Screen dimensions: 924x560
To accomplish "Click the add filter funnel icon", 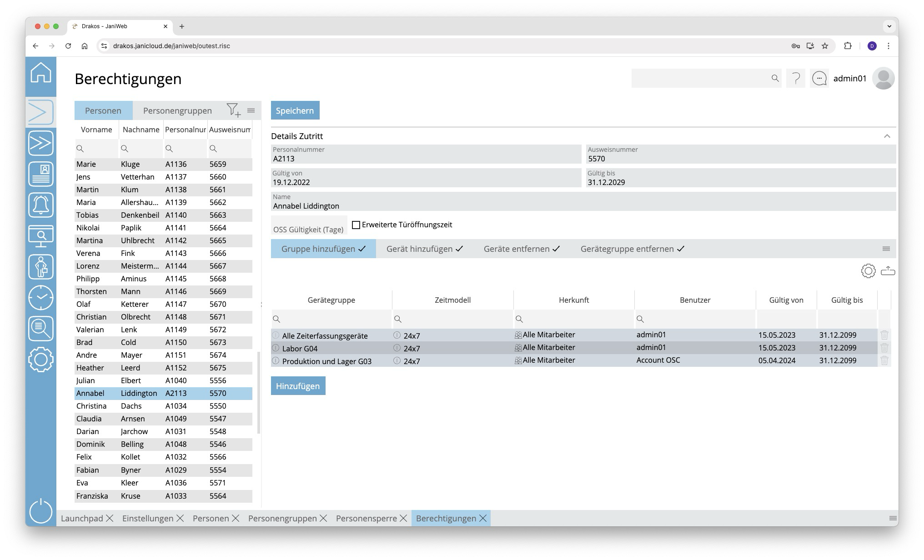I will [x=233, y=110].
